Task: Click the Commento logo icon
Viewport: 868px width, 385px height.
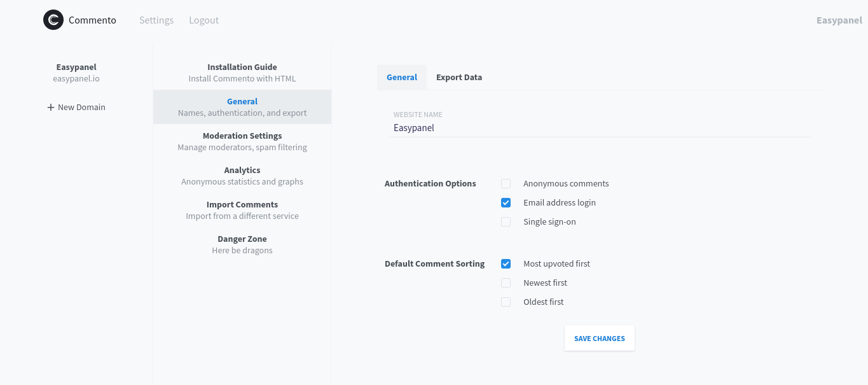Action: pos(53,20)
